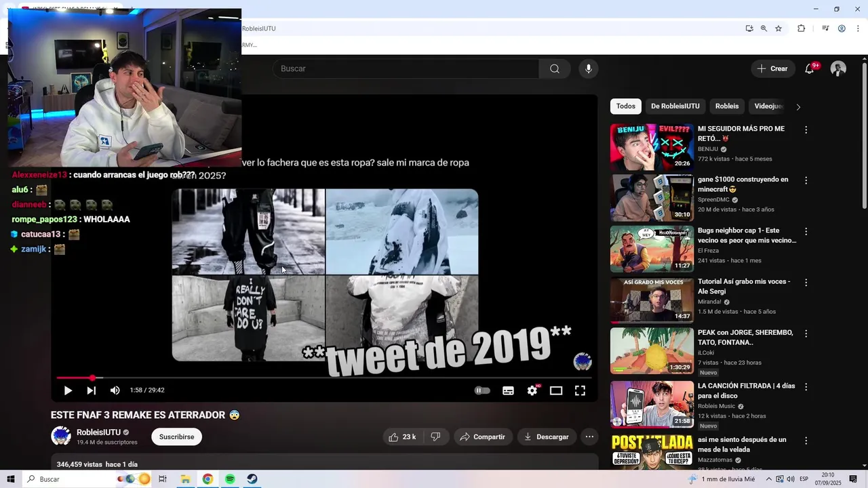The width and height of the screenshot is (868, 488).
Task: Open options for PEAK con JORGE video
Action: coord(806,333)
